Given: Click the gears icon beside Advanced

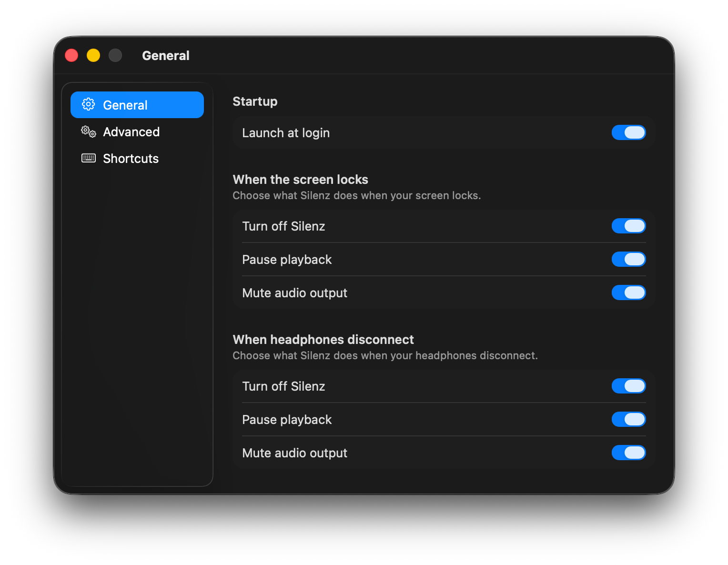Looking at the screenshot, I should click(x=88, y=132).
